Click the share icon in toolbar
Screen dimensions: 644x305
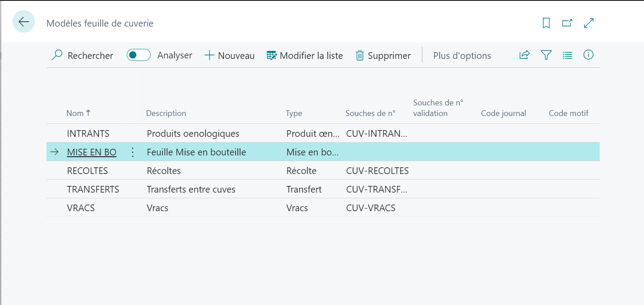[524, 55]
